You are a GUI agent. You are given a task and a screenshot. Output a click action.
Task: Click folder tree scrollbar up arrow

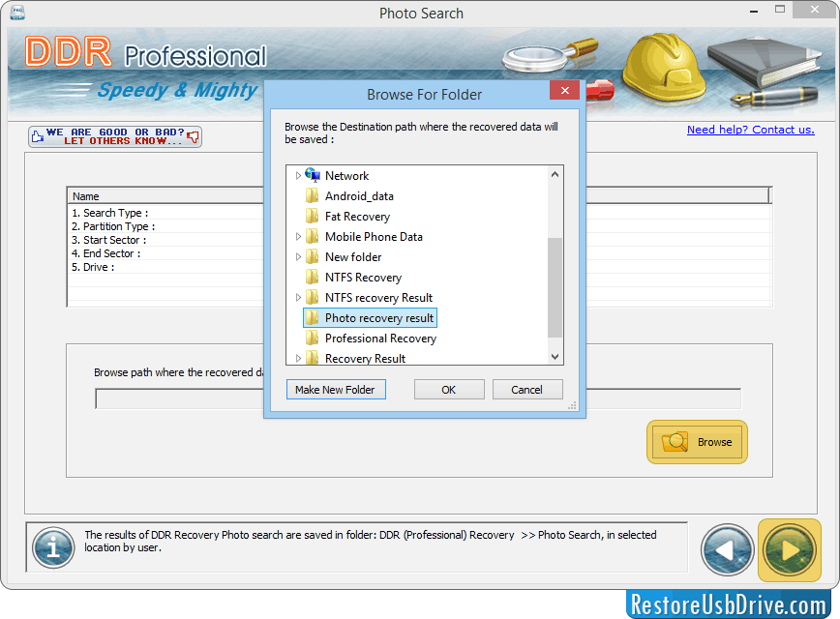555,174
